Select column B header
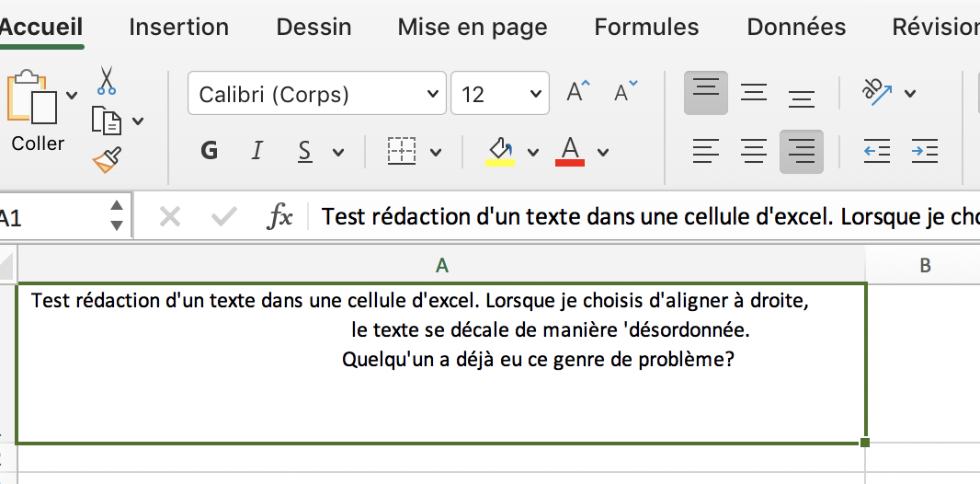The height and width of the screenshot is (484, 980). [924, 266]
